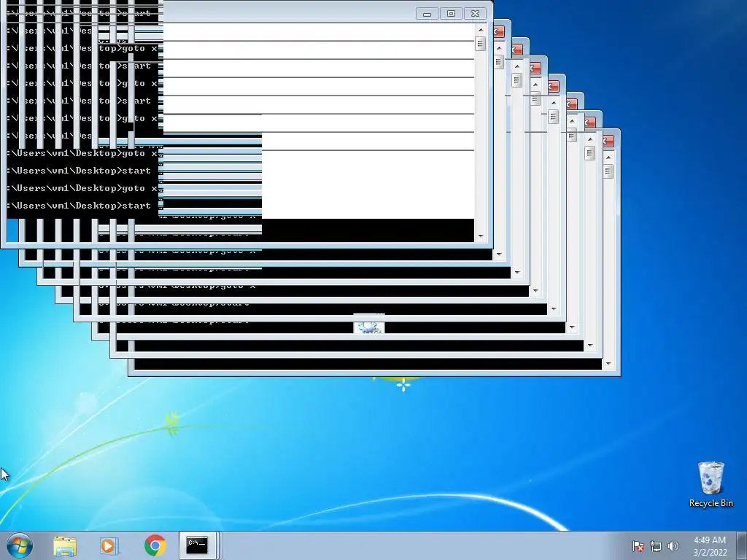Image resolution: width=747 pixels, height=560 pixels.
Task: Open the Action Center flag tray icon
Action: [638, 546]
